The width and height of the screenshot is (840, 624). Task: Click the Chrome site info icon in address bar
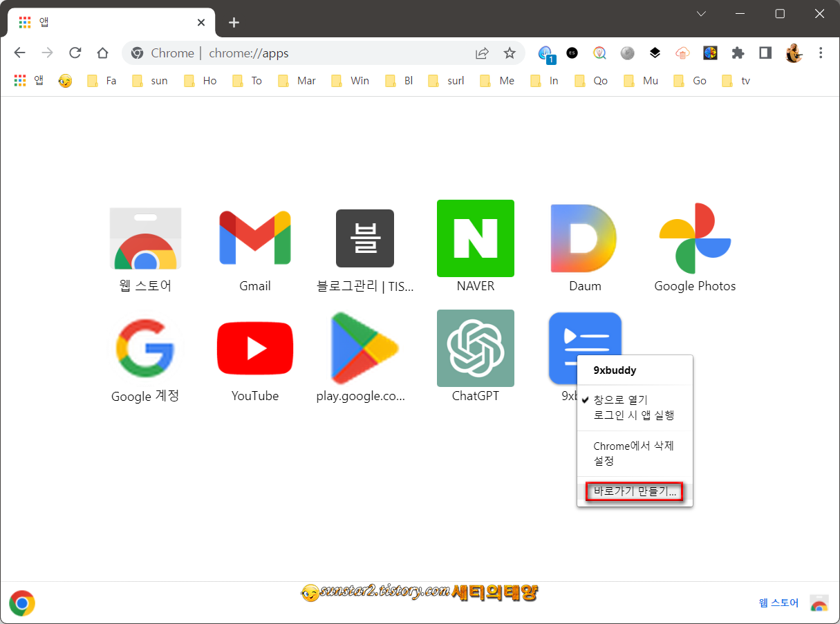[x=138, y=53]
